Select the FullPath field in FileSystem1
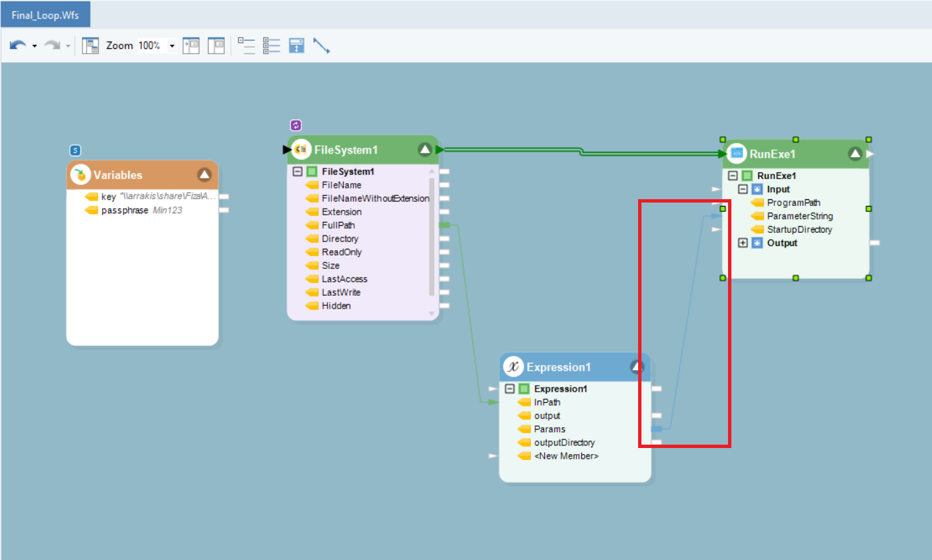Screen dimensions: 932x560 click(x=338, y=225)
